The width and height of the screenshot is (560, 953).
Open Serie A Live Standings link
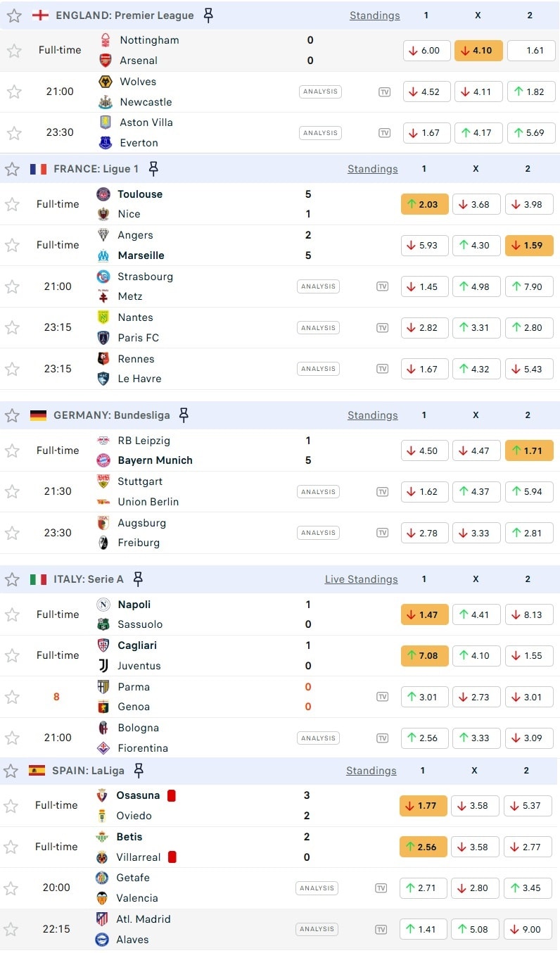(x=361, y=579)
